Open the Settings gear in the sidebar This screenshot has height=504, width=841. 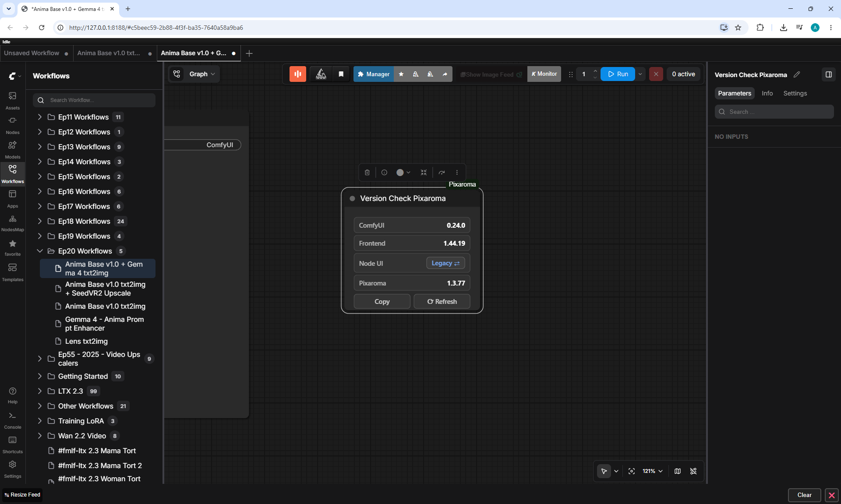[13, 469]
